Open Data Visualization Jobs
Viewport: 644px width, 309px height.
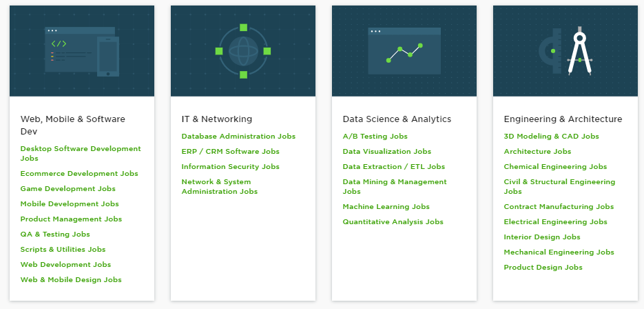click(387, 152)
